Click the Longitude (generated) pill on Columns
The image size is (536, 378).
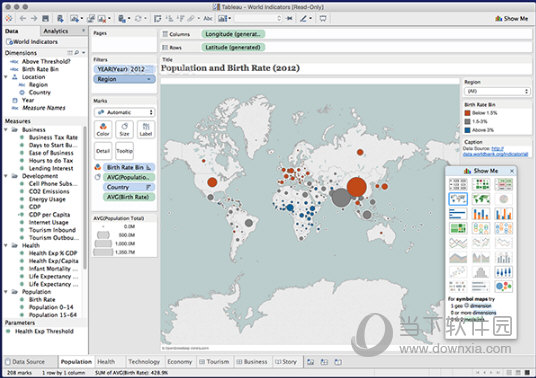point(233,34)
